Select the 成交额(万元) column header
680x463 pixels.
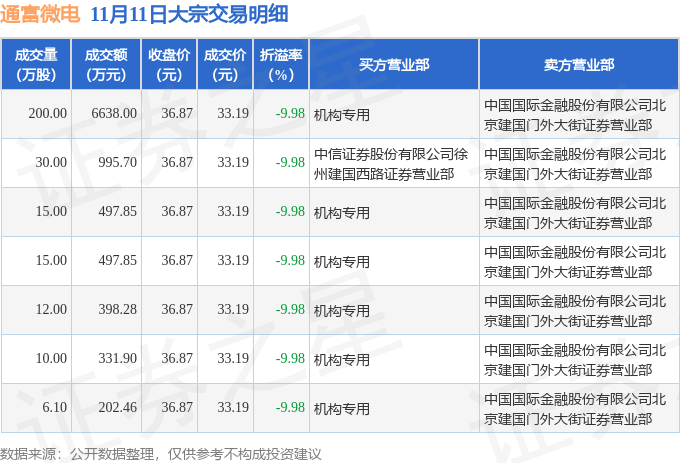point(106,64)
